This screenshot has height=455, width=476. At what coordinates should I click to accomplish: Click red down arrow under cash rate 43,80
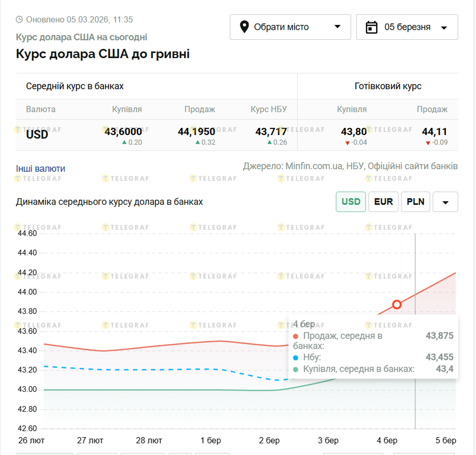348,143
